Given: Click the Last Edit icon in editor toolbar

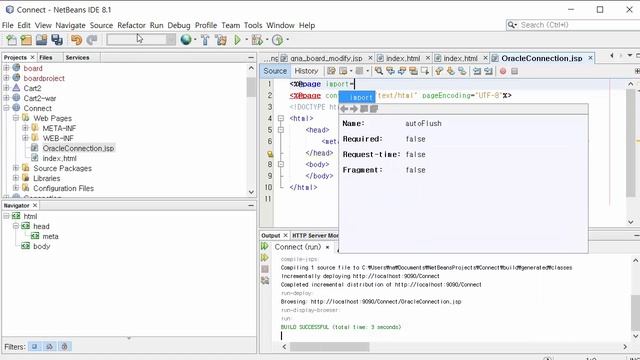Looking at the screenshot, I should click(x=331, y=71).
